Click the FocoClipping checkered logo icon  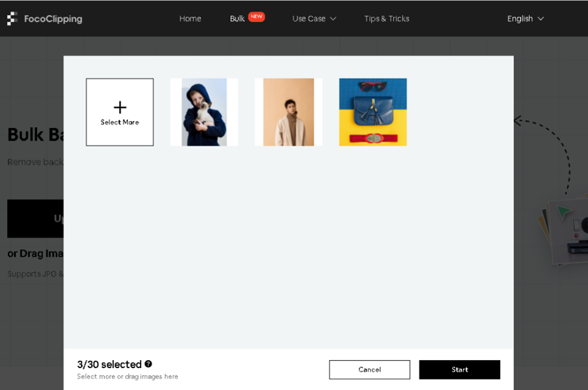(12, 19)
